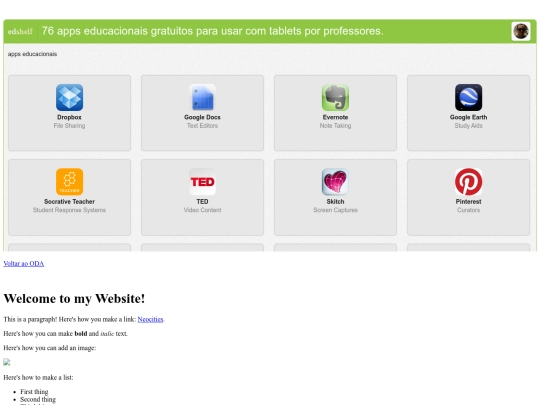Screen dimensions: 540x405
Task: Open the Google Docs app icon
Action: pyautogui.click(x=202, y=97)
